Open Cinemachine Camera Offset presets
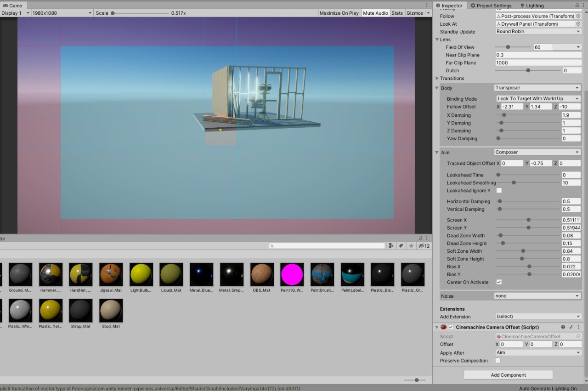This screenshot has width=588, height=391. point(571,327)
